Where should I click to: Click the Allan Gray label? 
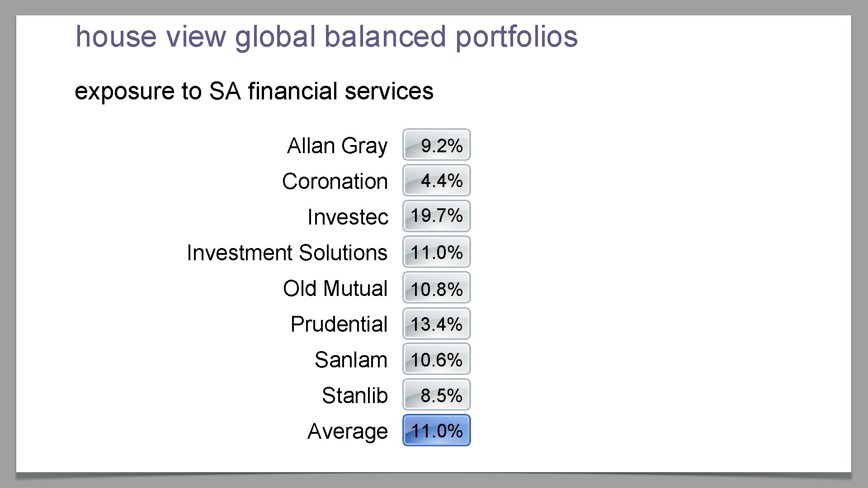click(x=337, y=146)
